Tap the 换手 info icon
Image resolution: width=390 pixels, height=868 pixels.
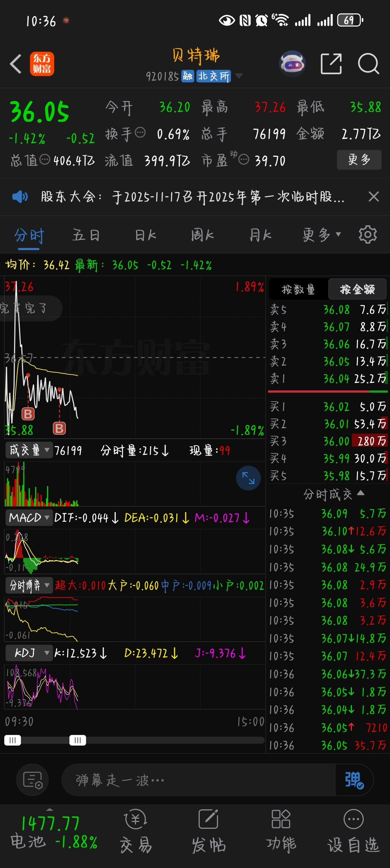(x=140, y=132)
